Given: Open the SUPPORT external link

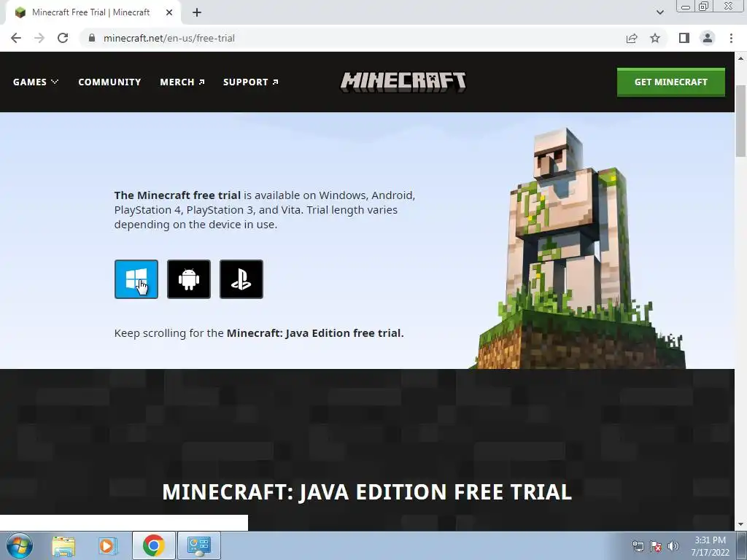Looking at the screenshot, I should (251, 82).
